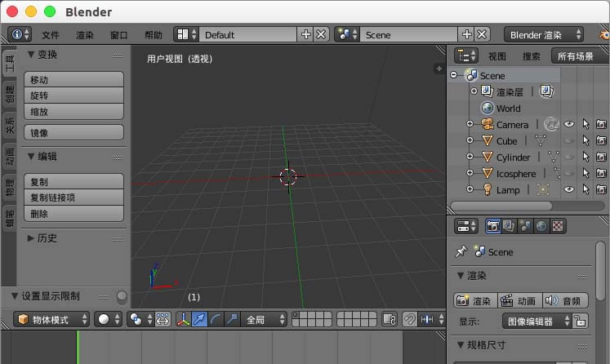Select the scale manipulator icon

coord(232,320)
